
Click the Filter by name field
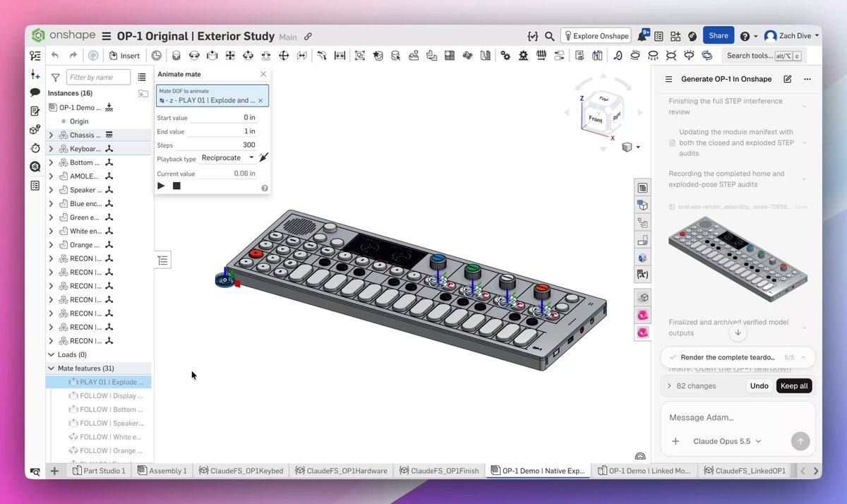pos(98,78)
